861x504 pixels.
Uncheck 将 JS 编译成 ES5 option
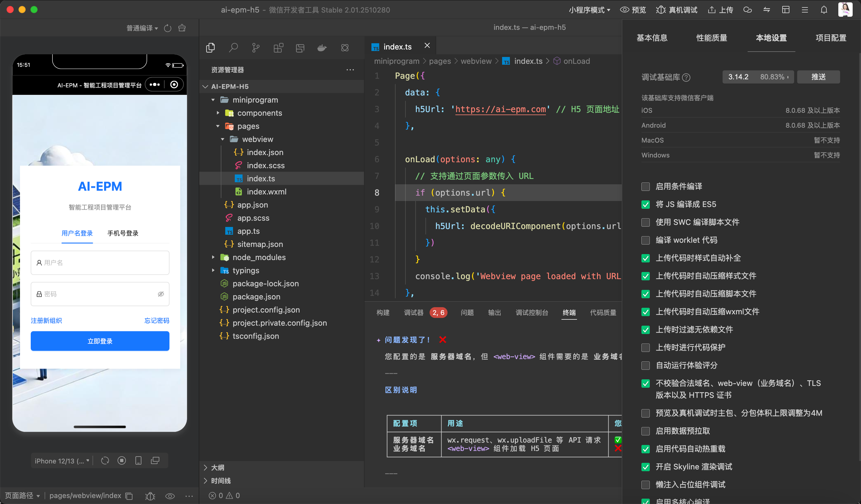(x=645, y=204)
